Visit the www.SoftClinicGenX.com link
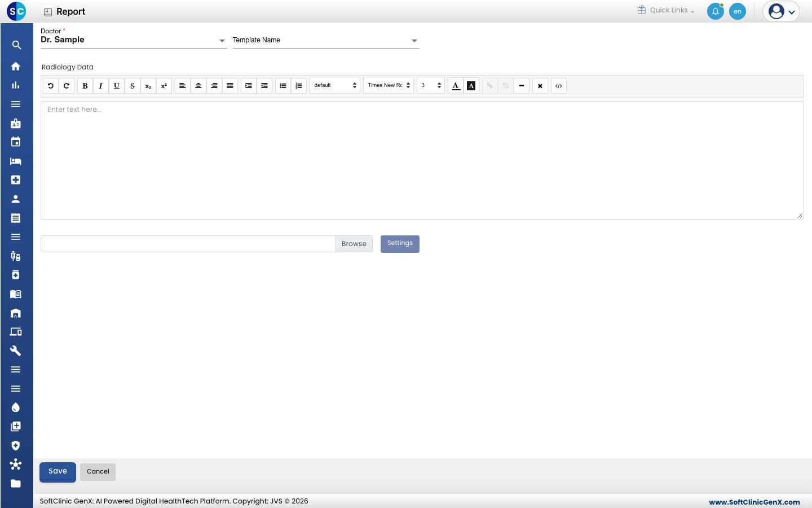Screen dimensions: 812x508 [754, 502]
